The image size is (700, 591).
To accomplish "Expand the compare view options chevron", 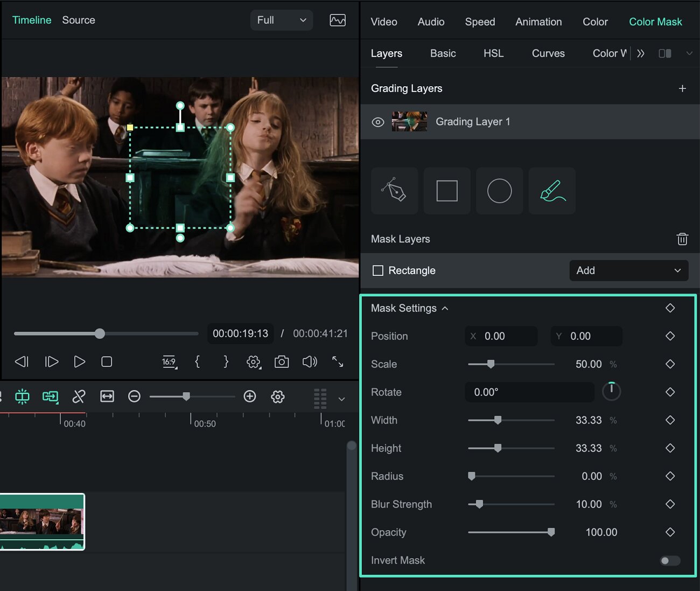I will click(x=689, y=53).
